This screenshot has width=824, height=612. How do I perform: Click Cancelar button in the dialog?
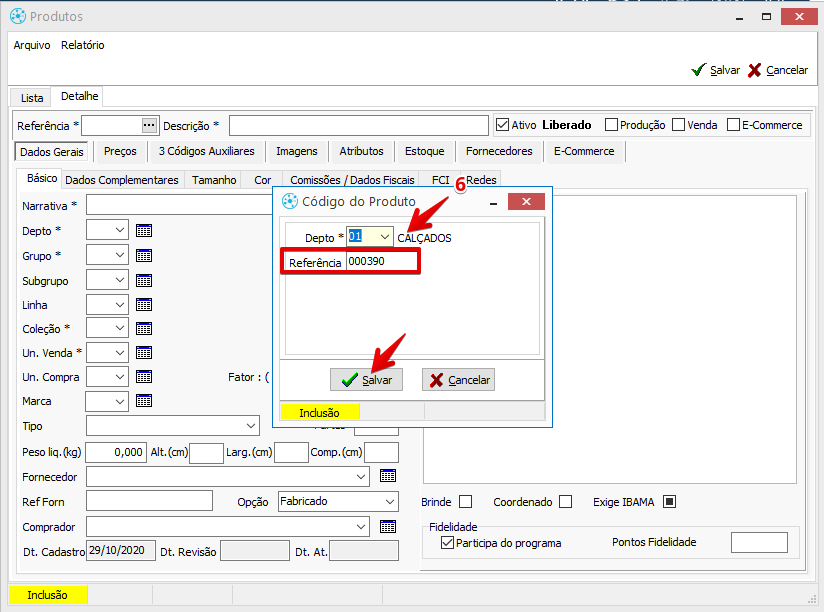click(x=458, y=380)
